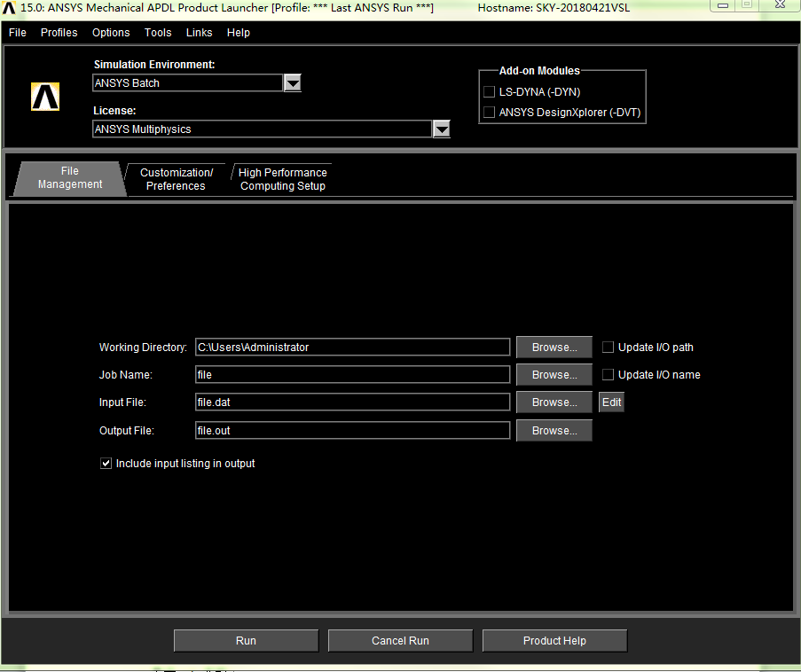801x672 pixels.
Task: Toggle Update I/O name checkbox
Action: [609, 374]
